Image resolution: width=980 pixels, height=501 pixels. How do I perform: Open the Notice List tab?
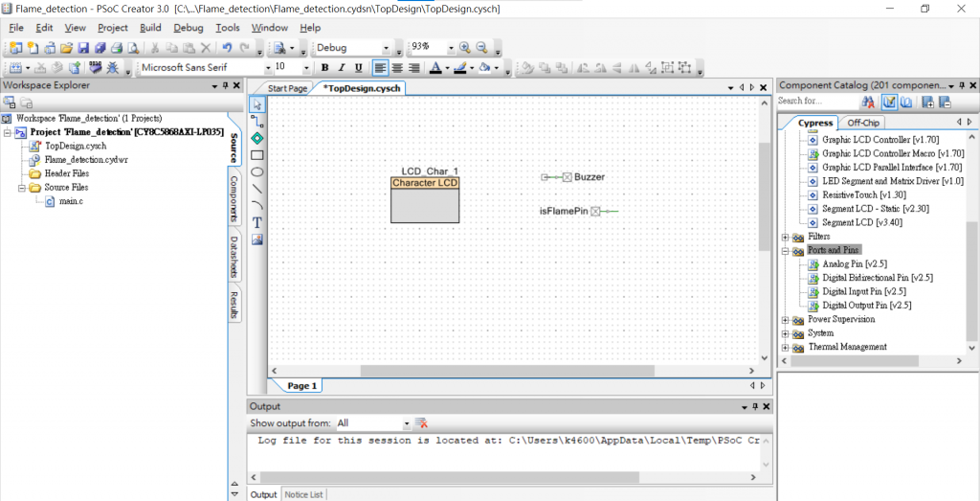[303, 494]
